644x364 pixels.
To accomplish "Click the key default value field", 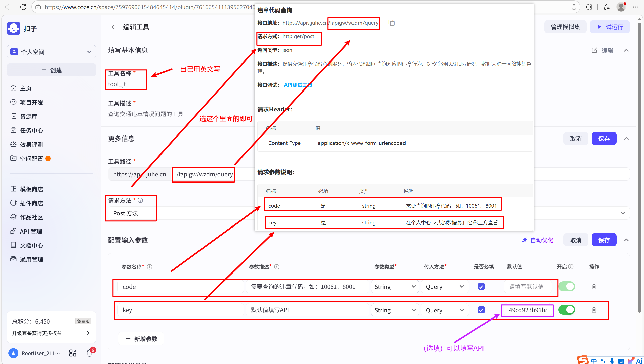I will click(527, 310).
